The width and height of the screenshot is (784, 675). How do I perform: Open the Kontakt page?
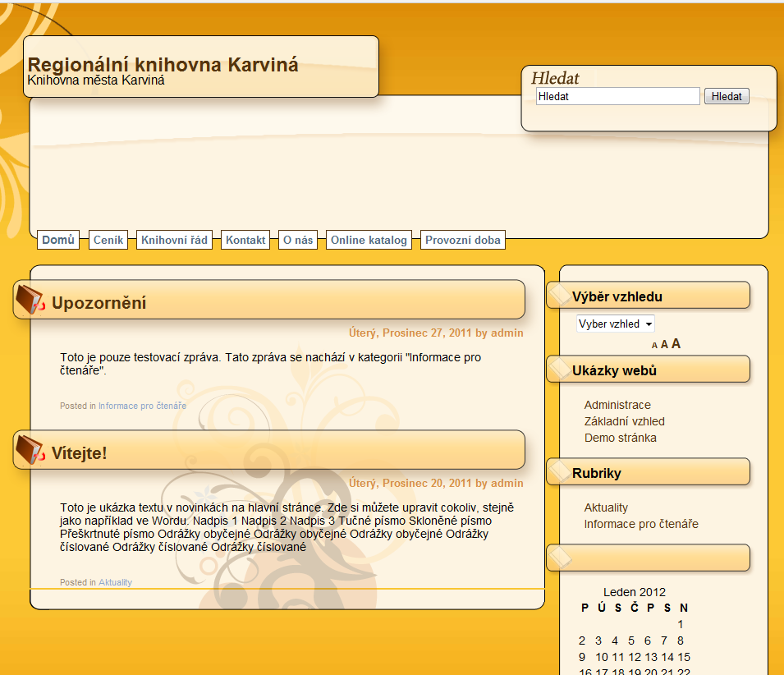point(245,240)
